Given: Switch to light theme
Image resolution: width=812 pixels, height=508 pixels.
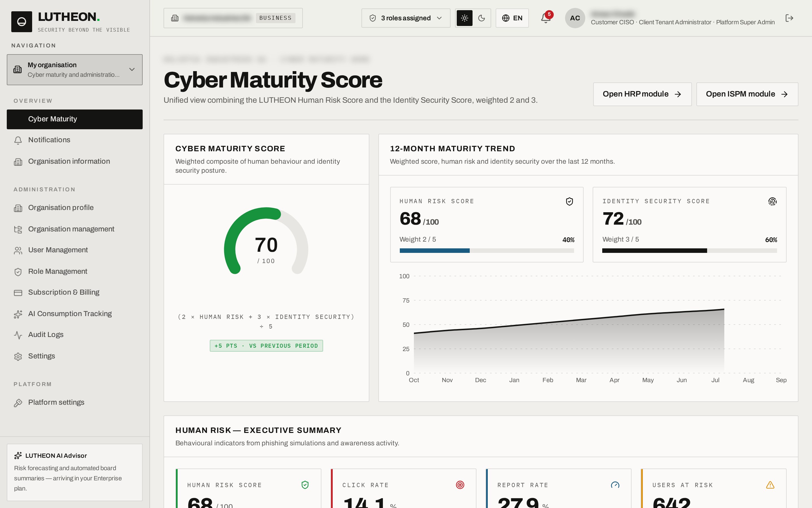Looking at the screenshot, I should pyautogui.click(x=464, y=18).
